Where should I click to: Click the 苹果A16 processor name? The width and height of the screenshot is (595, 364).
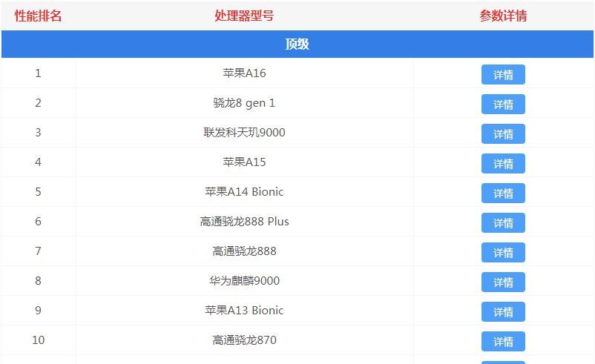(x=244, y=73)
